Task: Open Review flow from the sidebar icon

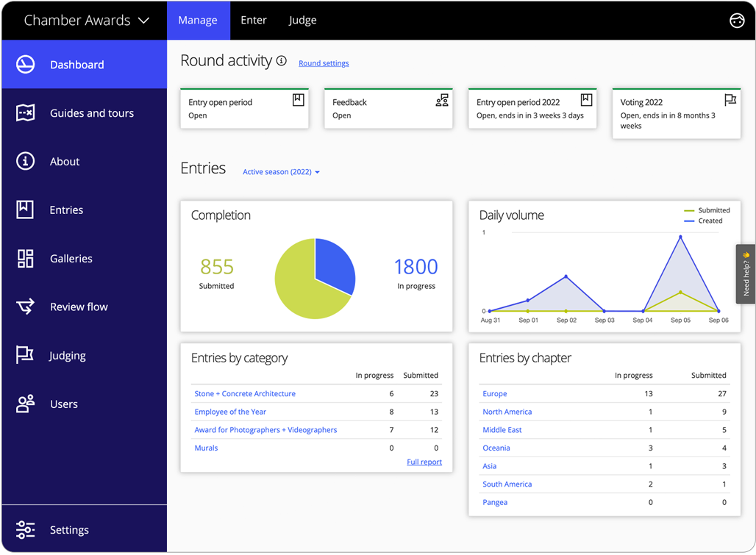Action: click(x=24, y=307)
